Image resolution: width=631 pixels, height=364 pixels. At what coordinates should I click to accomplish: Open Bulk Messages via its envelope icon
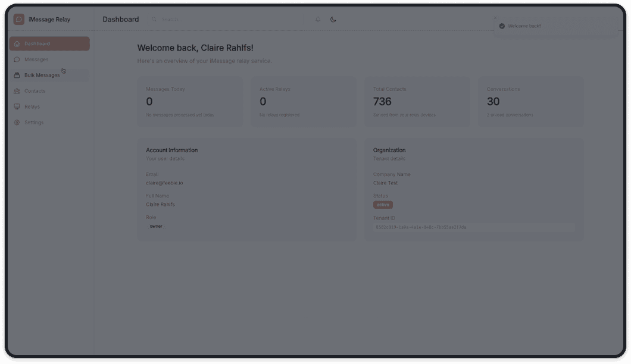pyautogui.click(x=18, y=75)
